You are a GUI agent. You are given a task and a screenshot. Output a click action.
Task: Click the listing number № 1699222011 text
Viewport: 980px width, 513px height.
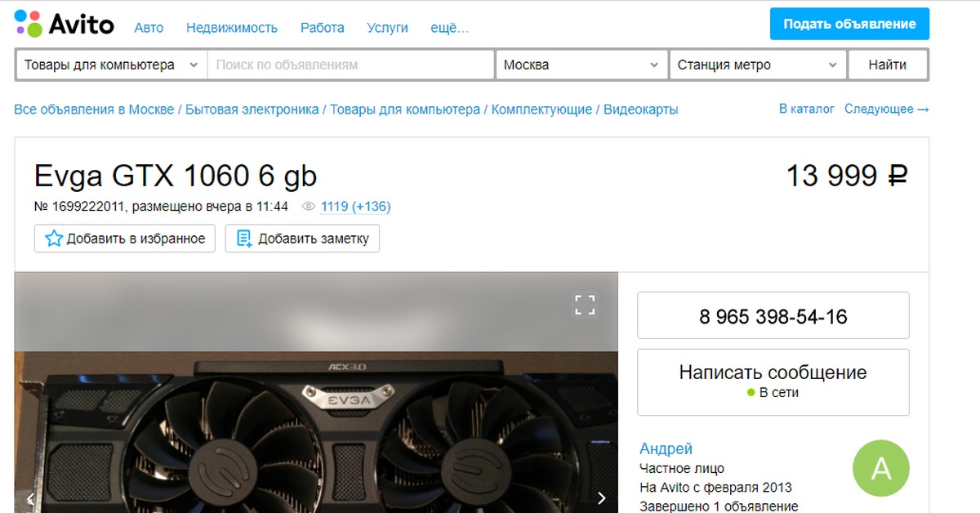point(80,207)
